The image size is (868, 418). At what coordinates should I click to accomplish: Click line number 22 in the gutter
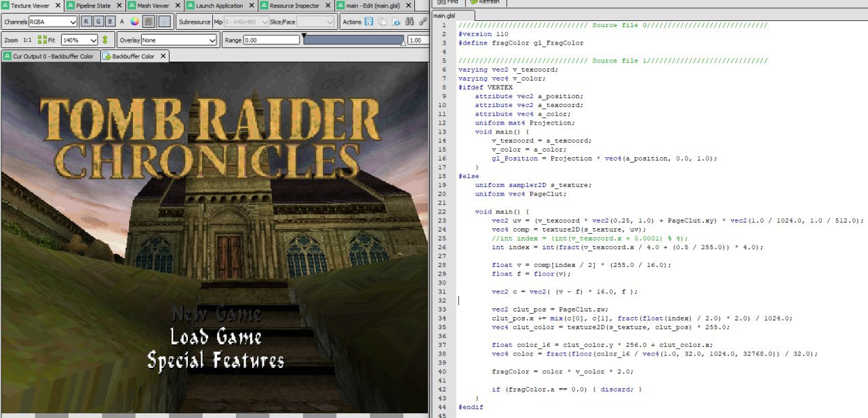(x=443, y=211)
